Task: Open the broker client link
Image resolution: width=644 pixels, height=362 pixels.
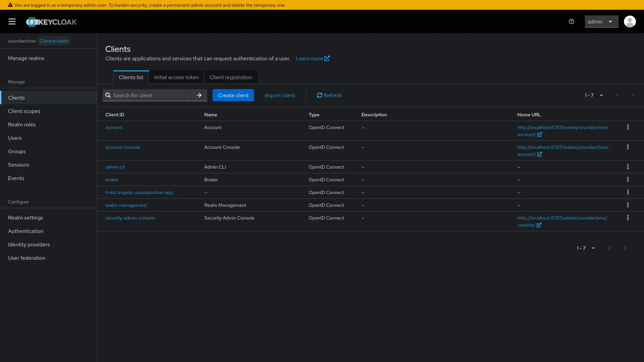Action: 112,180
